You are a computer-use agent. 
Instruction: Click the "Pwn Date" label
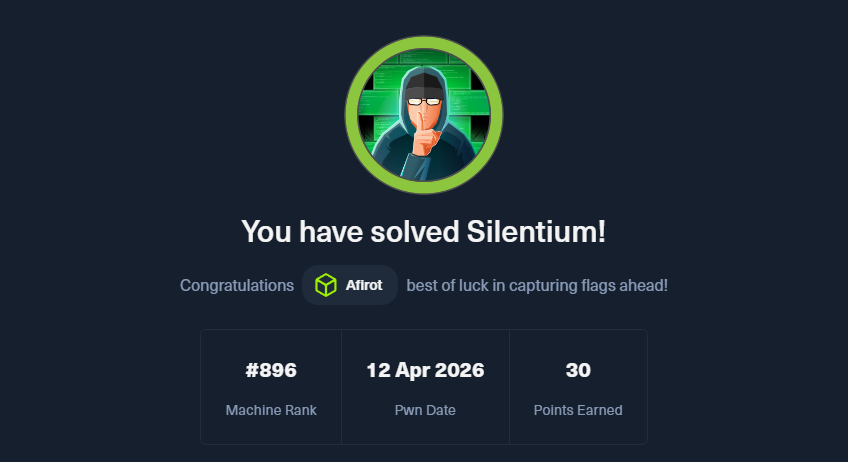tap(425, 410)
